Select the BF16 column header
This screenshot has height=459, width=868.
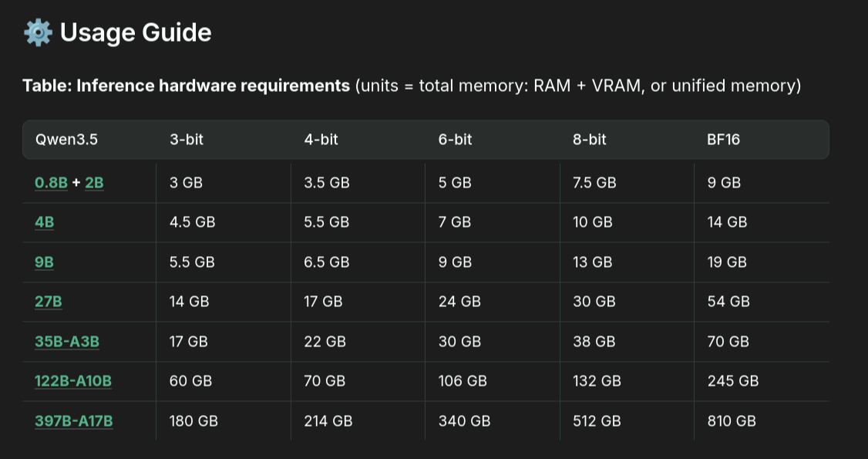pos(724,140)
